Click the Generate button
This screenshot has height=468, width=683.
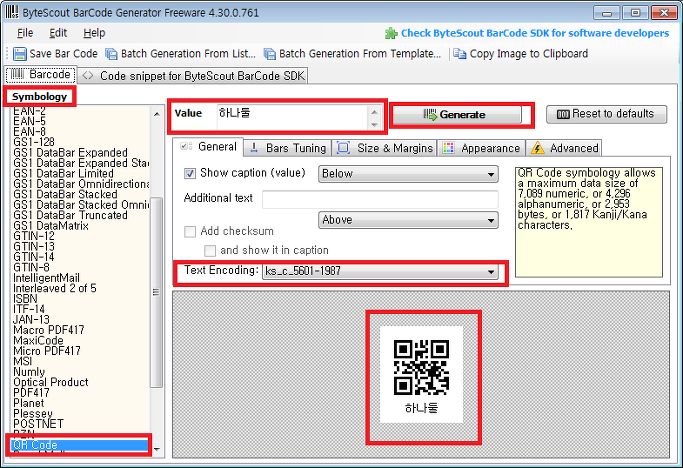(x=456, y=115)
